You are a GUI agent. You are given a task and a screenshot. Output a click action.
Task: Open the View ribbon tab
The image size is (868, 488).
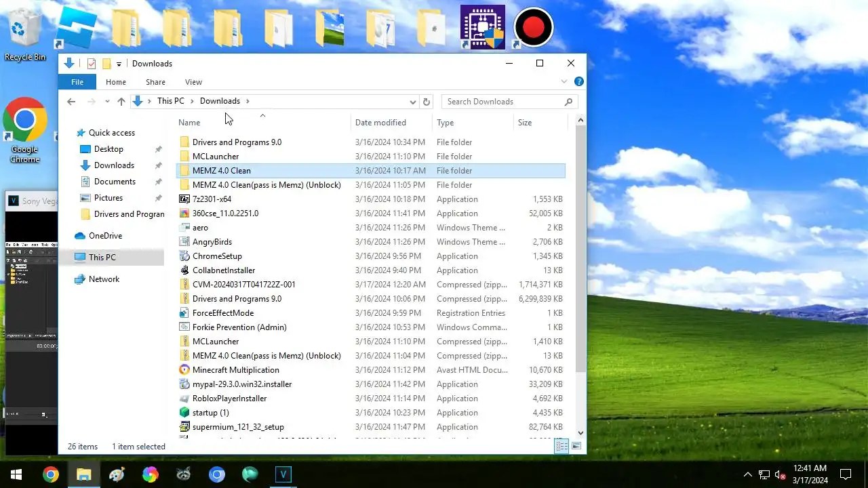[194, 82]
